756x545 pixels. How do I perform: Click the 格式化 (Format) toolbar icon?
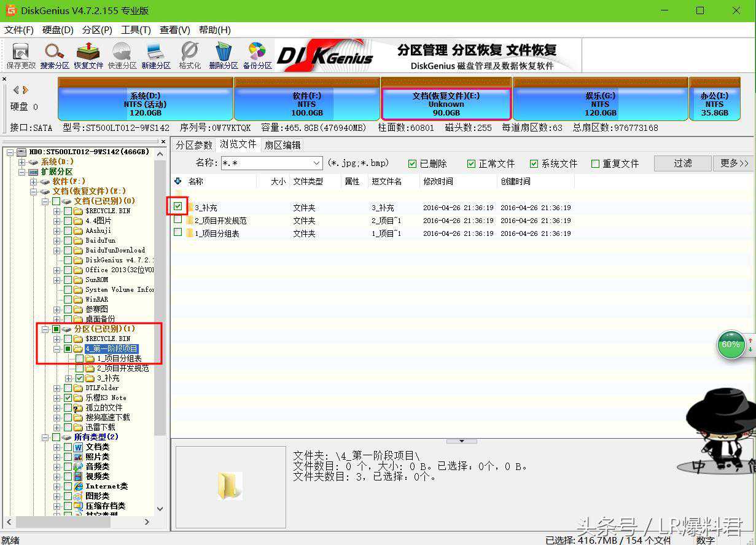(190, 55)
